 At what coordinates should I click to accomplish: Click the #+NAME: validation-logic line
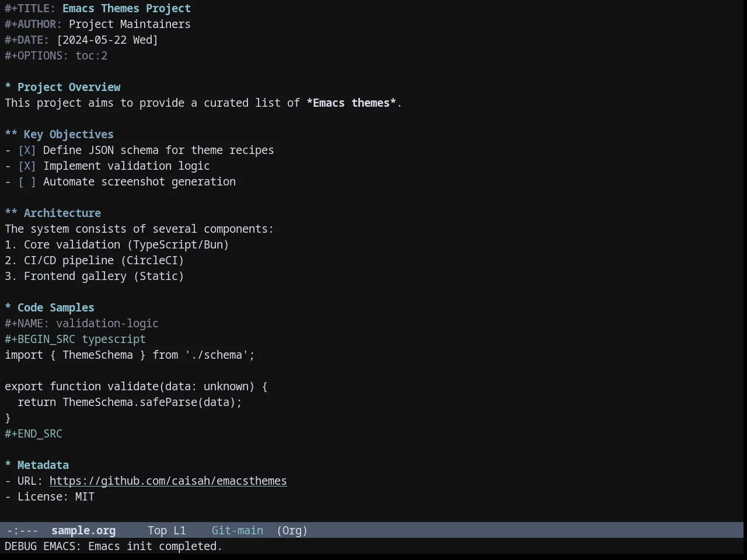[x=82, y=323]
